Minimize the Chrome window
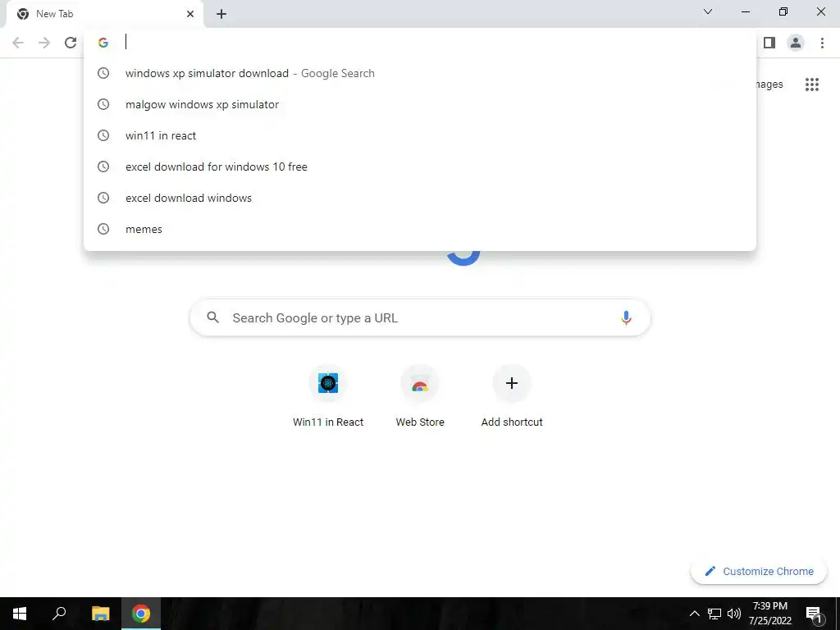 746,11
